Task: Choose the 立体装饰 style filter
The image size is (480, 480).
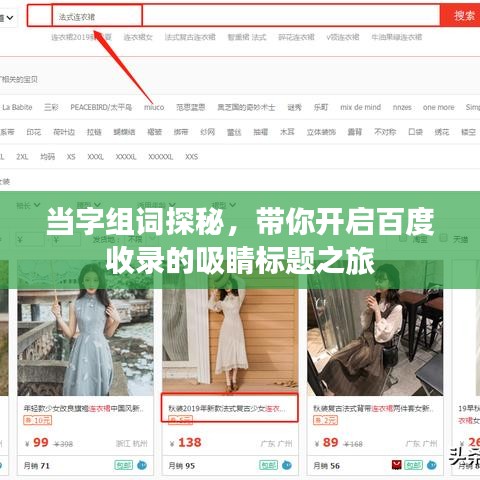Action: click(321, 132)
